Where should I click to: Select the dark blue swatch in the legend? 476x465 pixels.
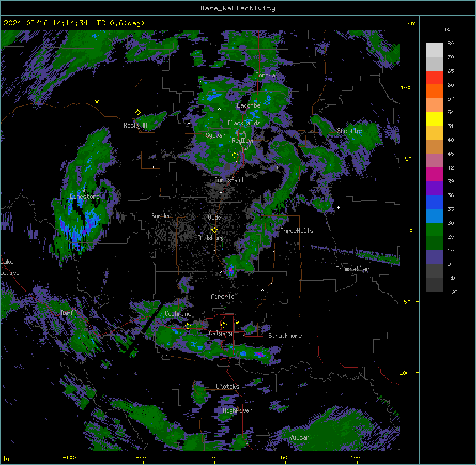pos(434,202)
